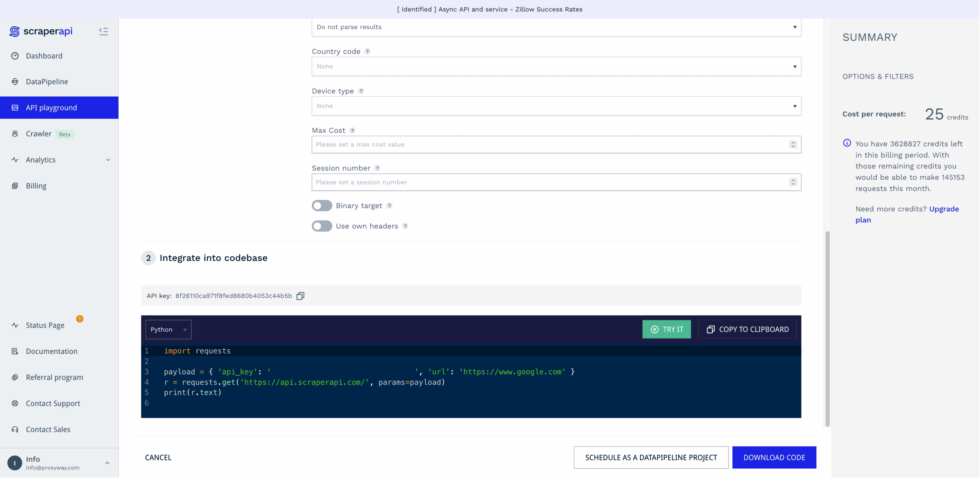The width and height of the screenshot is (980, 478).
Task: Click the Session number help icon
Action: [x=377, y=168]
